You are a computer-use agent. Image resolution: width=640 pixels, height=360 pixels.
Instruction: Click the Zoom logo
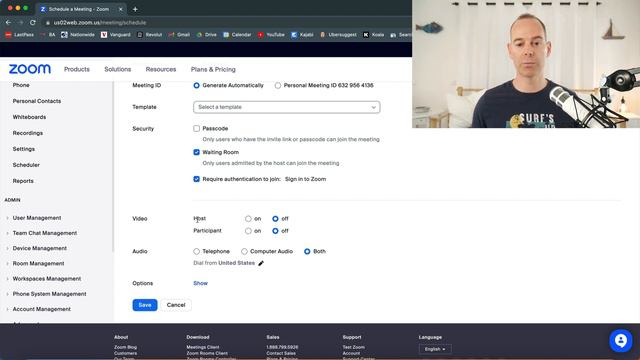tap(30, 69)
